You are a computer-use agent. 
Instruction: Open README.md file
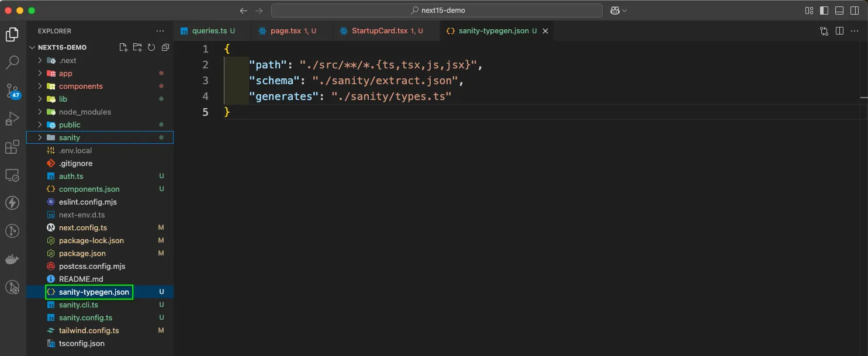click(x=100, y=279)
